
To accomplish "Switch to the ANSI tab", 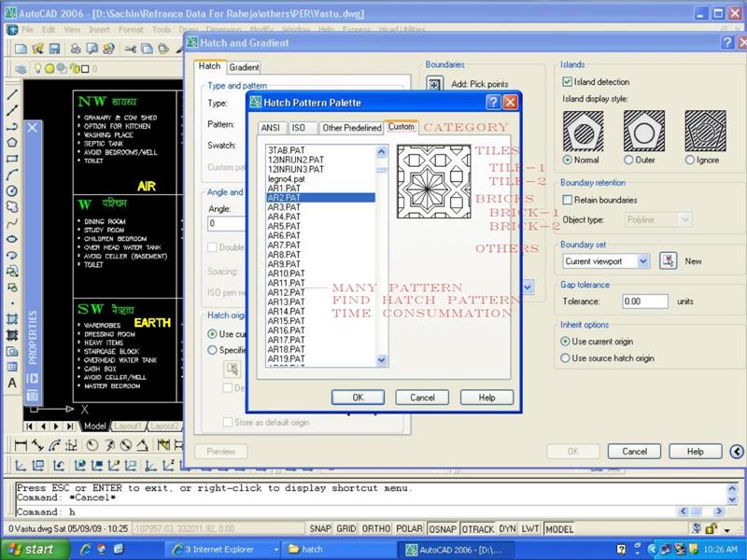I will (x=271, y=127).
